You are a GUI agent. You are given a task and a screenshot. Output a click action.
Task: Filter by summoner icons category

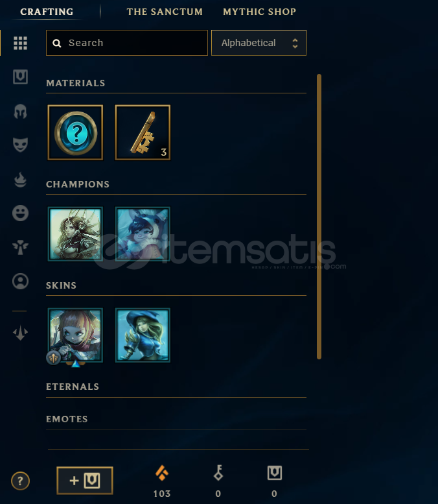click(20, 282)
